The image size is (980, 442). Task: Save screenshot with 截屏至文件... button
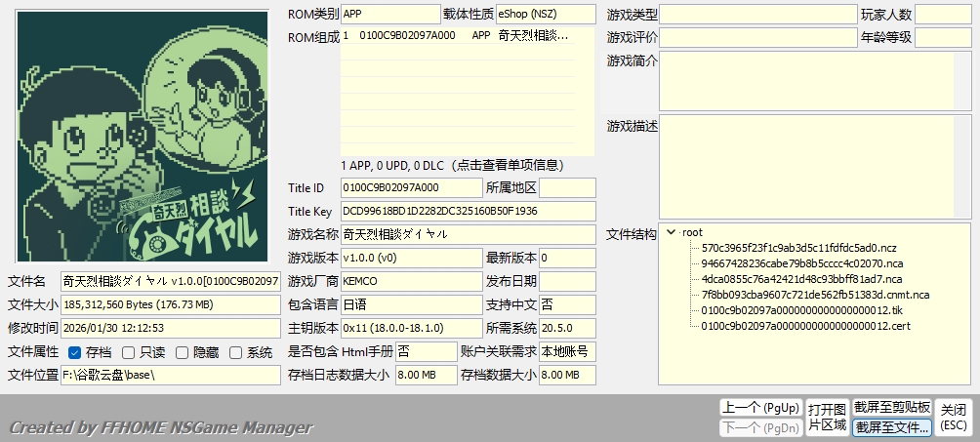(892, 427)
